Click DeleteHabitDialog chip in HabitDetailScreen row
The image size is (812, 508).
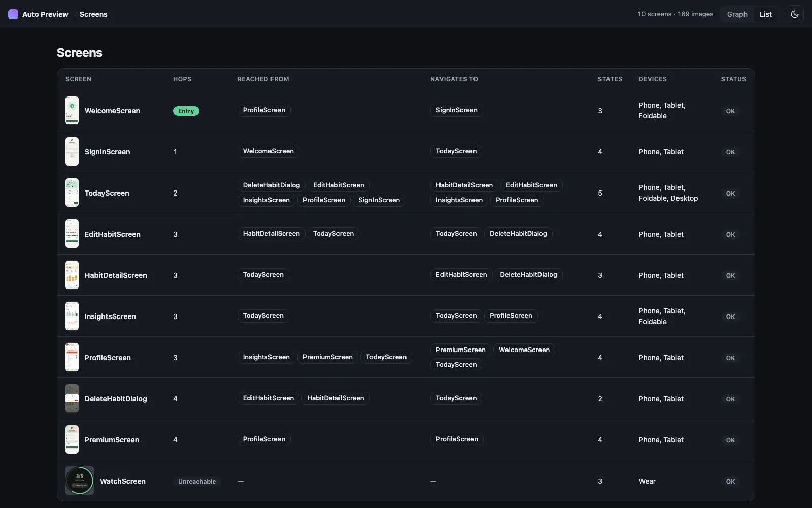pyautogui.click(x=528, y=275)
